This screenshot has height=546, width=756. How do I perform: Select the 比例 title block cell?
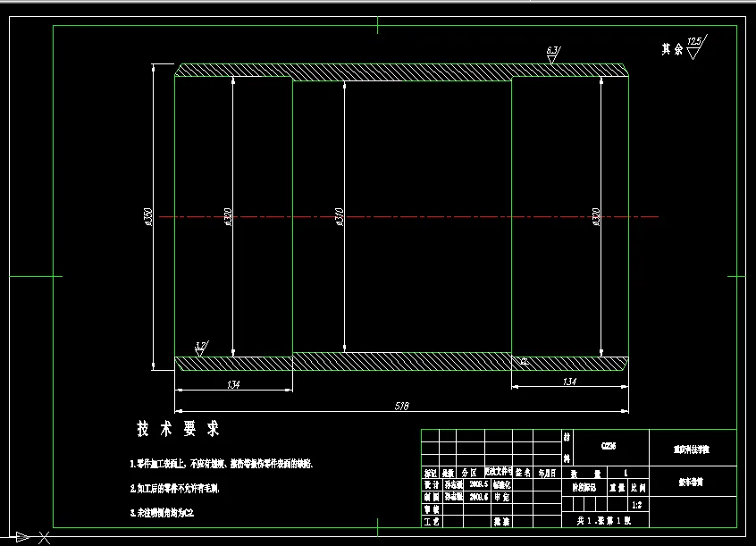click(x=638, y=488)
